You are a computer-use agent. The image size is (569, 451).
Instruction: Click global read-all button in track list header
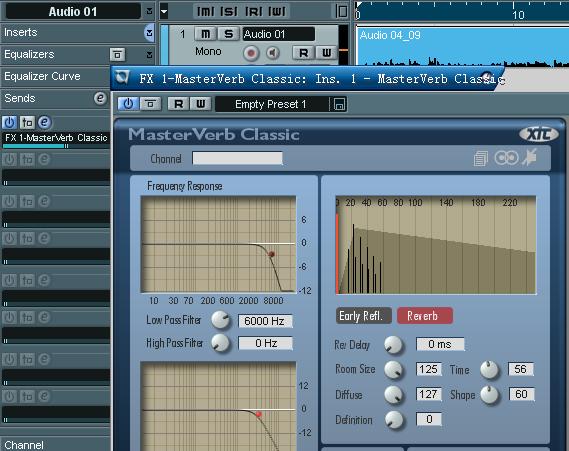tap(253, 12)
